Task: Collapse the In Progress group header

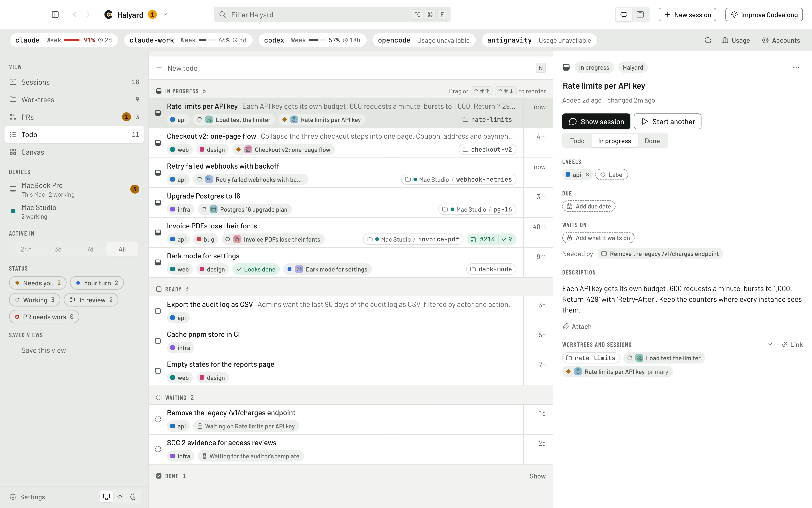Action: pos(181,91)
